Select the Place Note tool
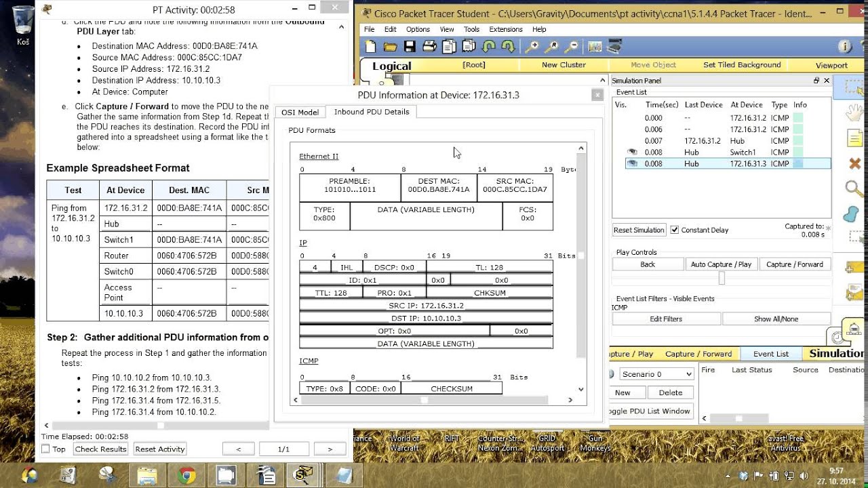Viewport: 868px width, 488px height. (x=854, y=139)
